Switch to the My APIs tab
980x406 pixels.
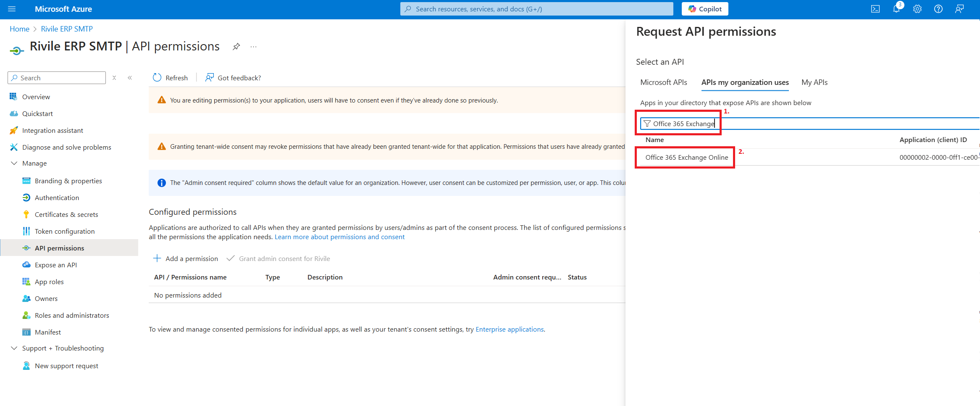pyautogui.click(x=814, y=82)
